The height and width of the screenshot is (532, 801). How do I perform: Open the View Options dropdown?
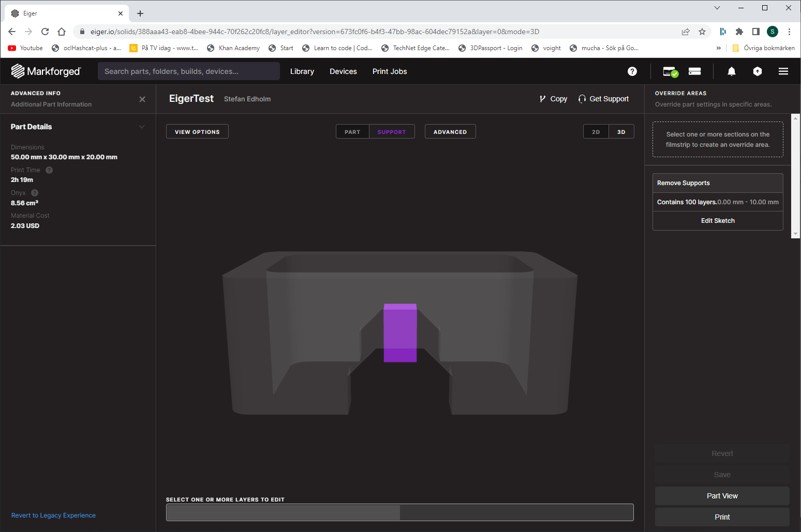pyautogui.click(x=197, y=132)
